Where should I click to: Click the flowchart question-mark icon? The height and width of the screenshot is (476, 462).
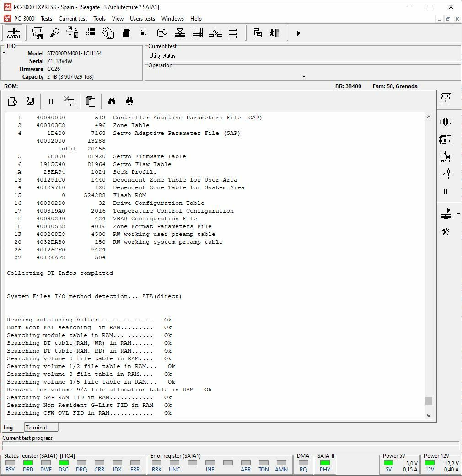coord(215,33)
